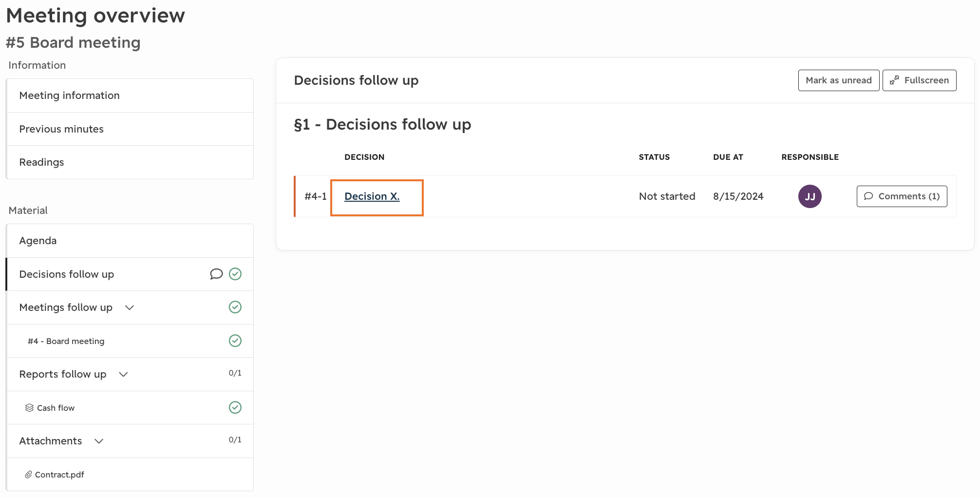Image resolution: width=980 pixels, height=498 pixels.
Task: Click the paperclip icon beside Contract.pdf
Action: point(29,475)
